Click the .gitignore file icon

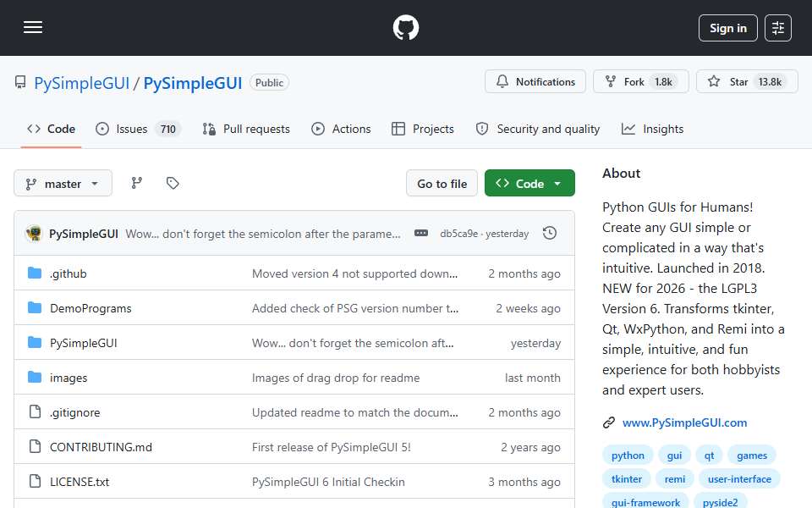tap(35, 412)
